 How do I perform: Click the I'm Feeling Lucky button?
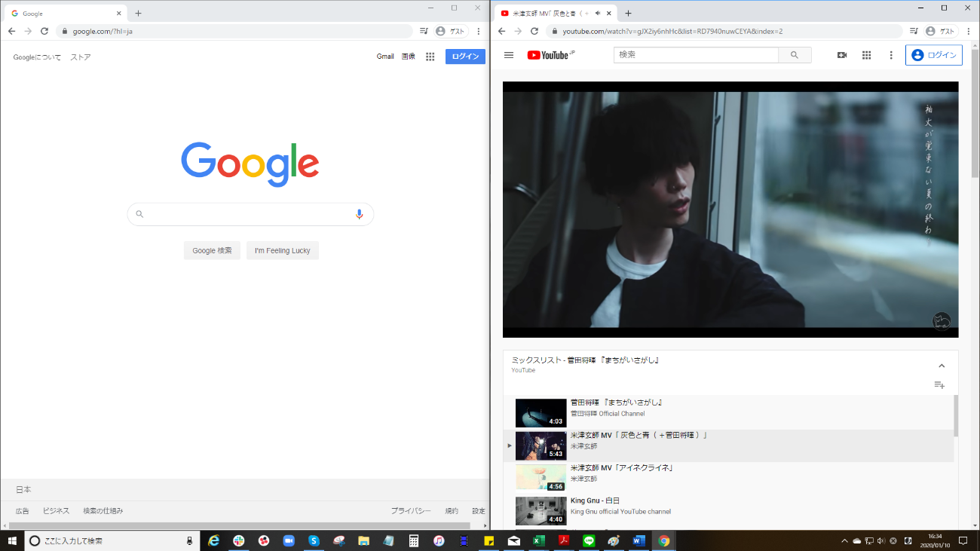click(283, 250)
